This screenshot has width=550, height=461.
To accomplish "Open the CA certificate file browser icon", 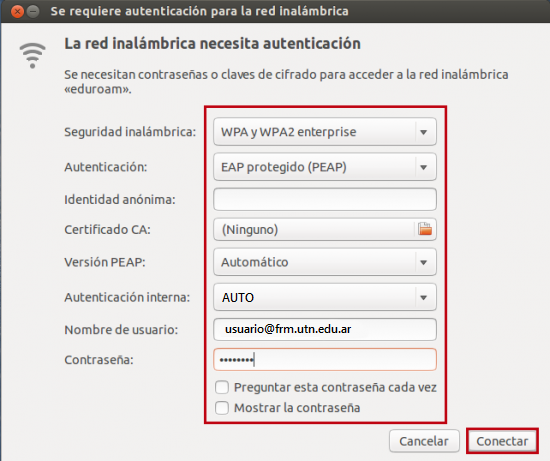I will click(425, 229).
